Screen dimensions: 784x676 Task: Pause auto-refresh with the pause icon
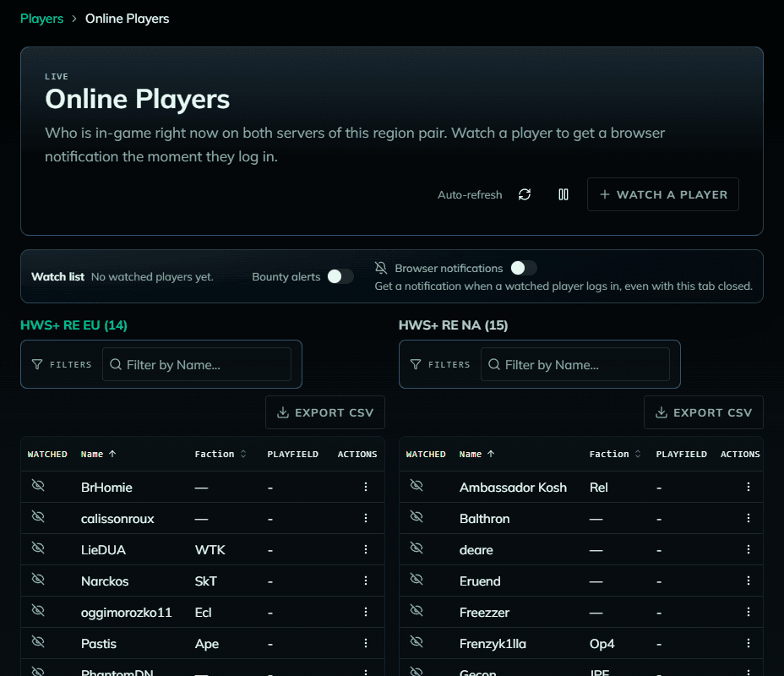563,194
